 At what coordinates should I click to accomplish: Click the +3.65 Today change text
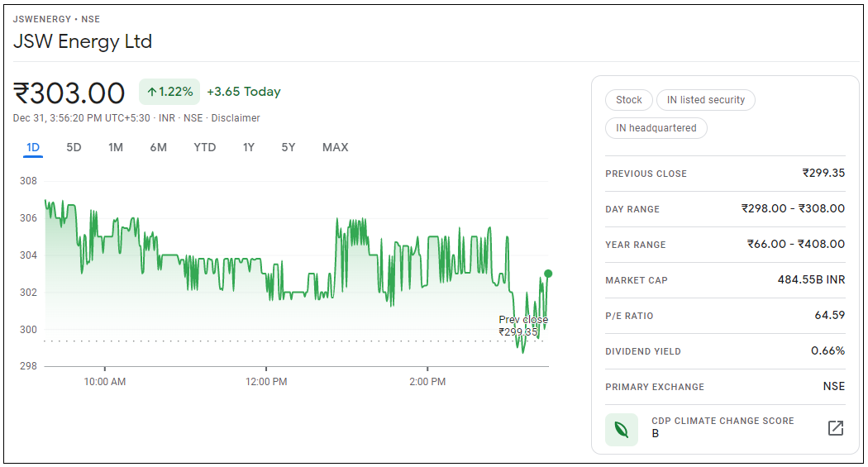click(x=244, y=92)
